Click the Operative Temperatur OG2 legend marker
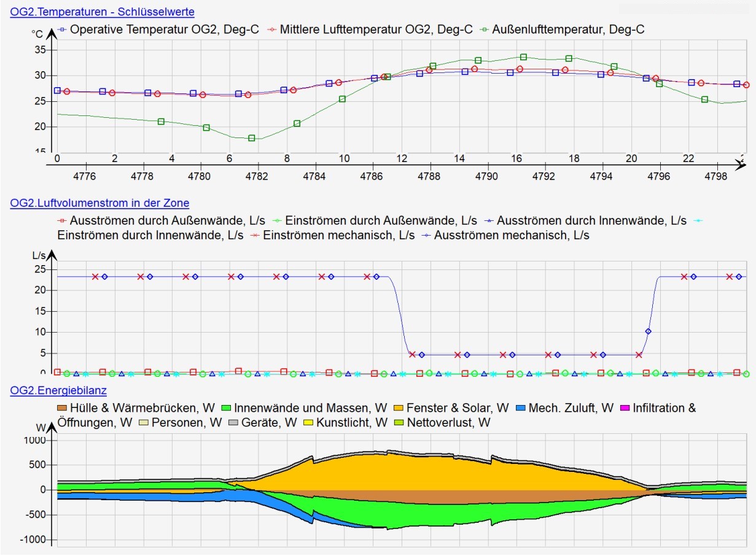Viewport: 756px width, 556px height. click(x=61, y=29)
